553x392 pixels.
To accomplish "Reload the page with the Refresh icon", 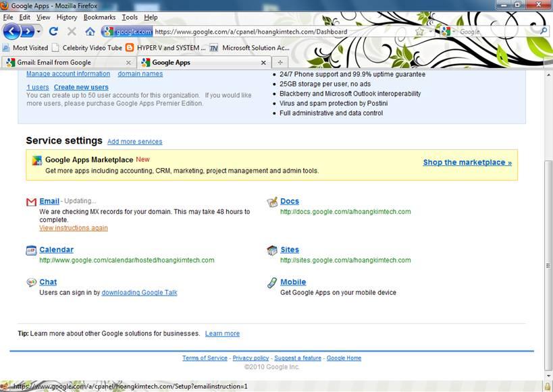I will (x=53, y=32).
